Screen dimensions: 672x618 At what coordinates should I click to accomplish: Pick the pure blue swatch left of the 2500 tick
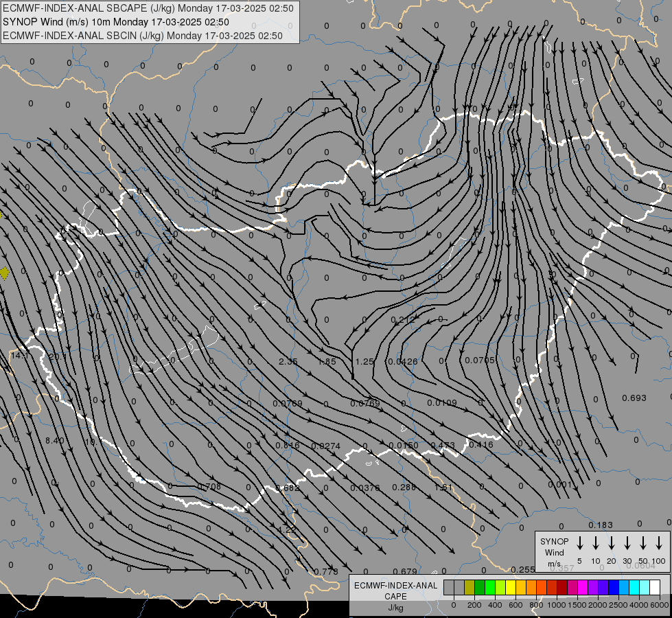614,587
